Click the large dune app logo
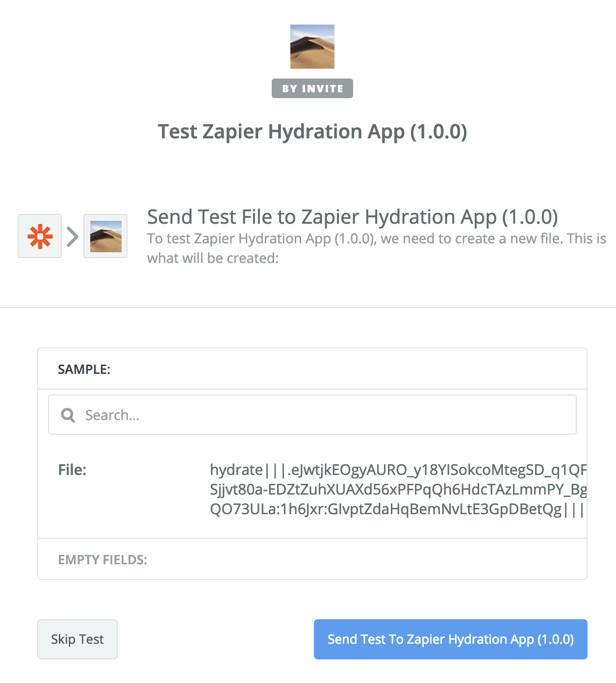The height and width of the screenshot is (683, 616). point(312,47)
